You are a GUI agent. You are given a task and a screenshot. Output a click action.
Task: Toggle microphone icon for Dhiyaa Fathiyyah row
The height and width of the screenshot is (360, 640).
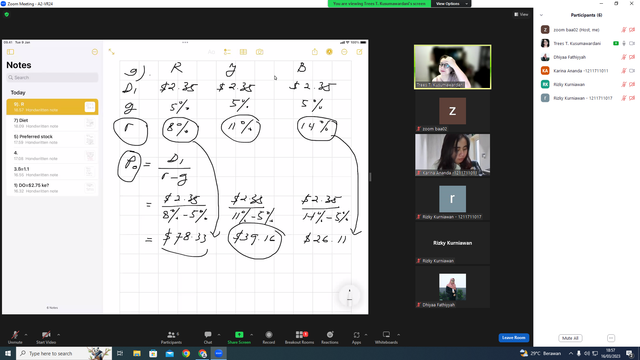click(624, 57)
